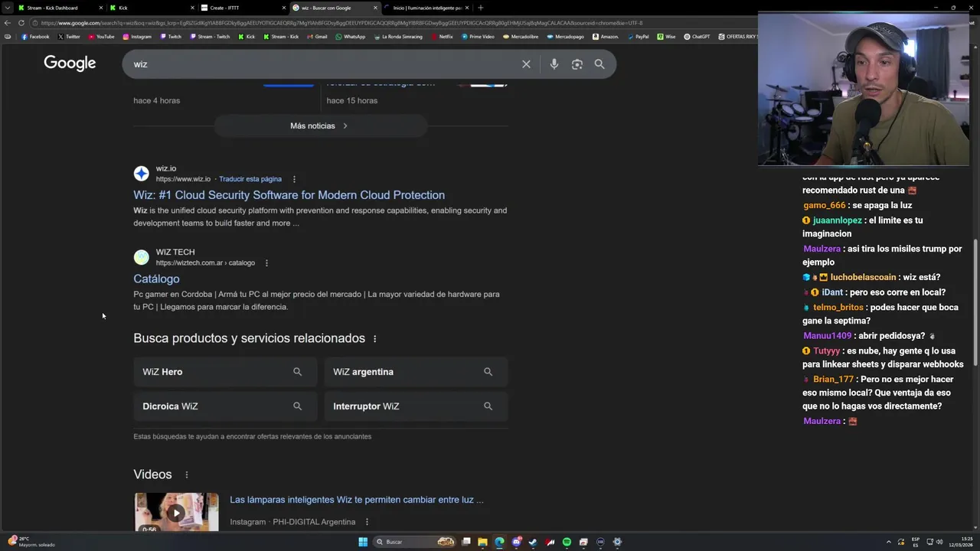Open Microsoft Edge from the taskbar
980x551 pixels.
coord(499,542)
